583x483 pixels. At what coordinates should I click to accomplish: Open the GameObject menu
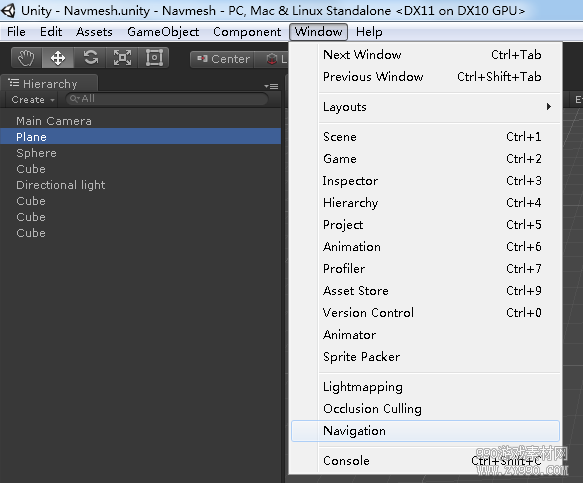pyautogui.click(x=163, y=32)
